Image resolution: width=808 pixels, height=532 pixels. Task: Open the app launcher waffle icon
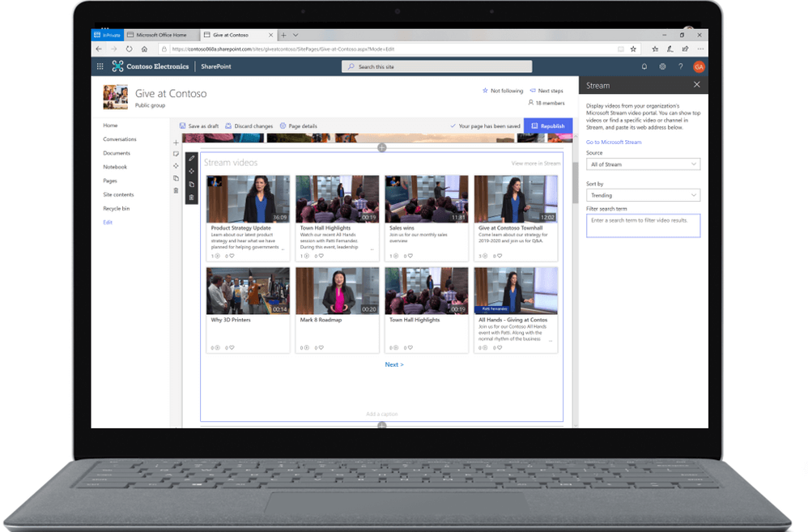tap(100, 66)
